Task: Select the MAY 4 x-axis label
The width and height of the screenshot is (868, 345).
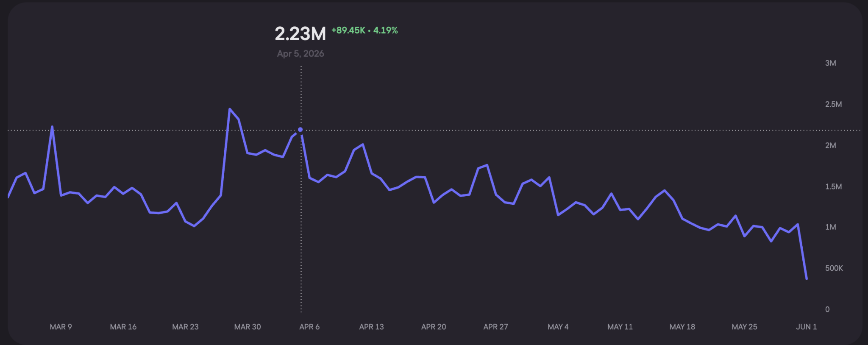Action: 558,327
